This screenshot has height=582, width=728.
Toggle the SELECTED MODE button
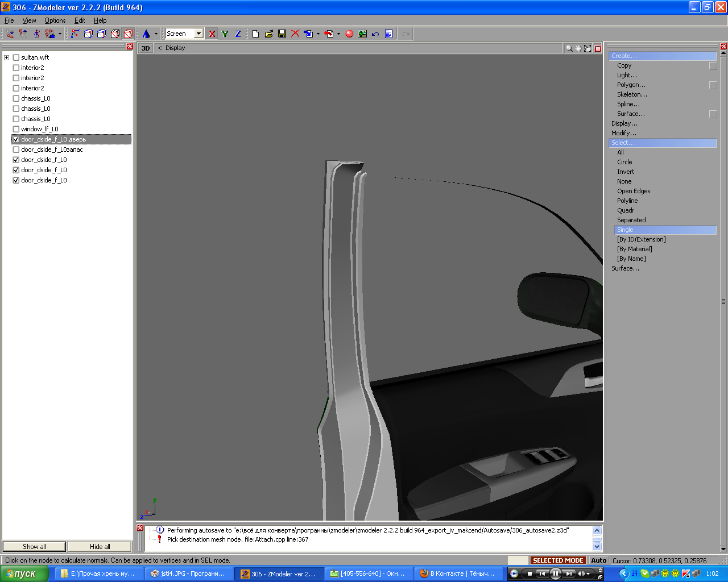[558, 560]
